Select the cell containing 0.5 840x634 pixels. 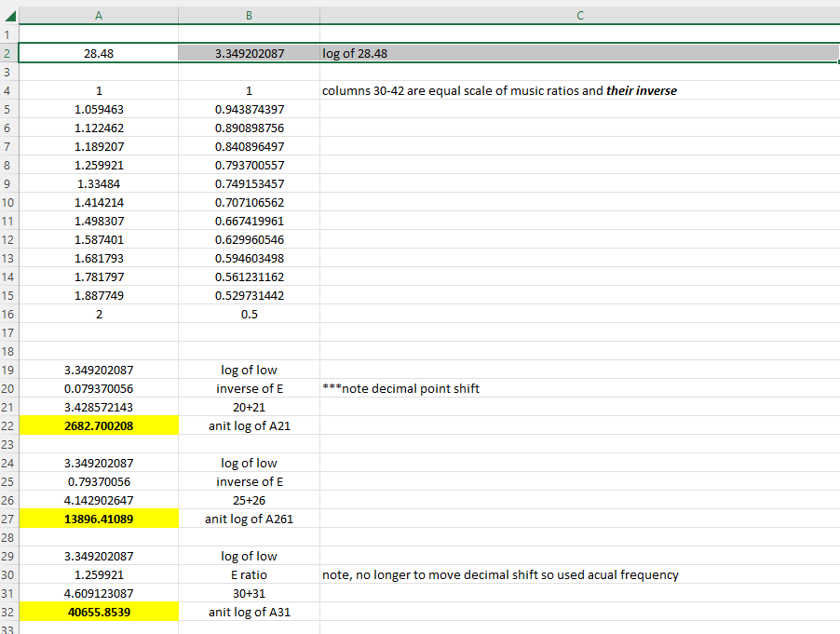pos(249,314)
